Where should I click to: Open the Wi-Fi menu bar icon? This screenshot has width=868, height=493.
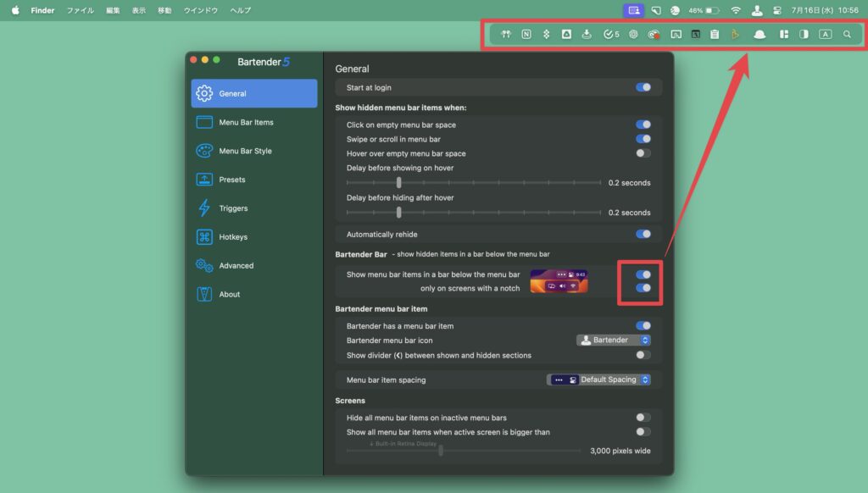click(x=736, y=10)
